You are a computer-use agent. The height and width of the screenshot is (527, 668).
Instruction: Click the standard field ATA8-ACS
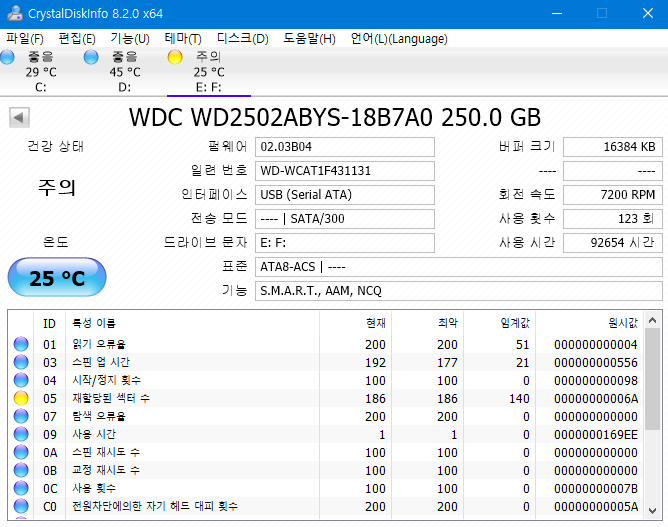(x=459, y=267)
